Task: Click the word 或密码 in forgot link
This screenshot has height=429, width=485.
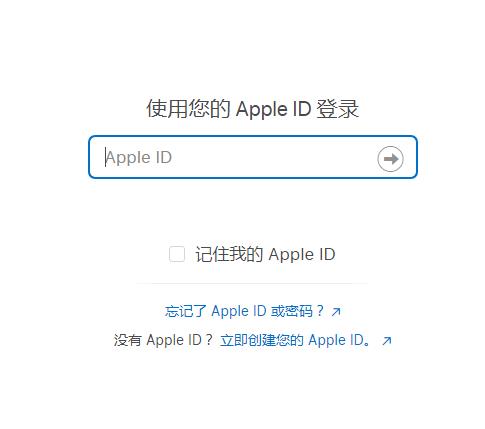Action: 291,311
